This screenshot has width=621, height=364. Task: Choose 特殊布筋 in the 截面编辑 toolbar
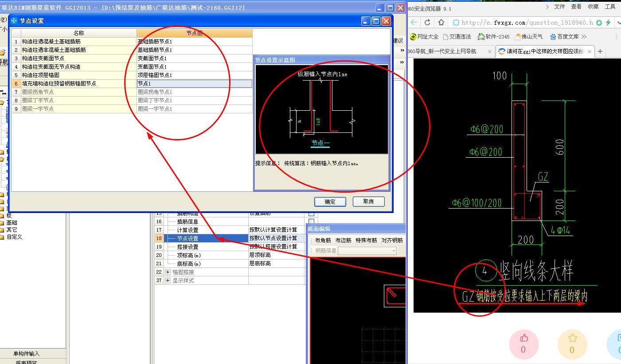click(366, 240)
